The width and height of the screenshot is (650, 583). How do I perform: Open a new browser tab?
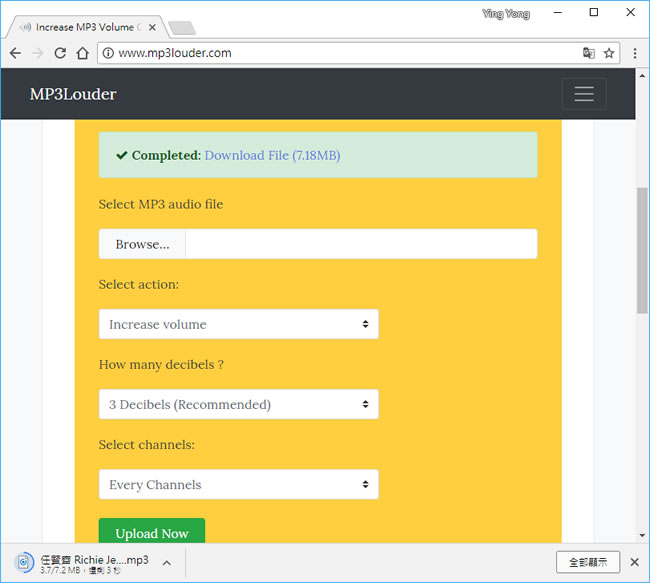pos(182,27)
